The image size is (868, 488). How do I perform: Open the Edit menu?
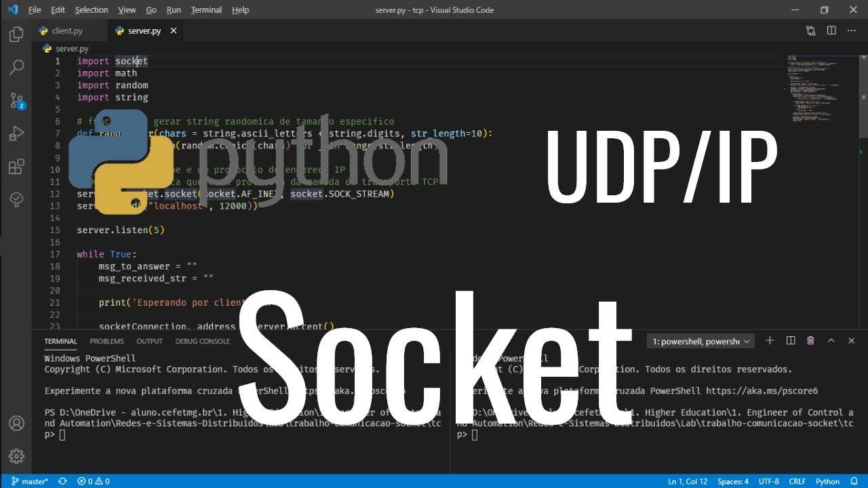58,9
